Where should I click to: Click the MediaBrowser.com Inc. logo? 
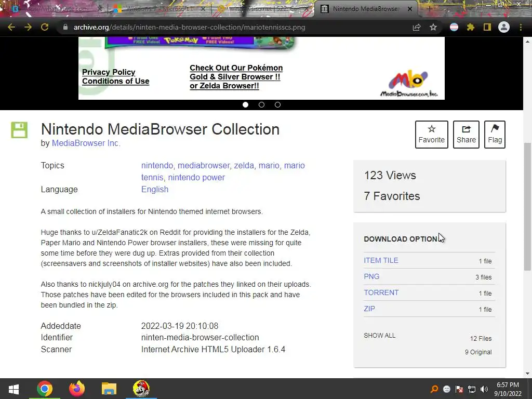coord(409,84)
